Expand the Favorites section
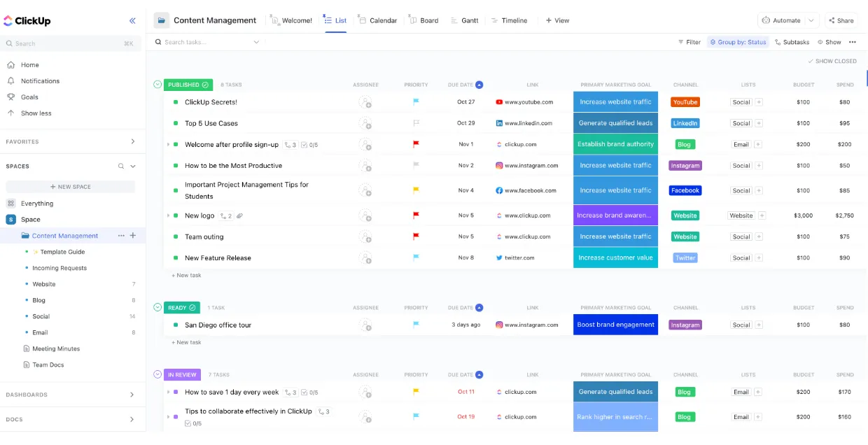The width and height of the screenshot is (868, 445). click(133, 141)
